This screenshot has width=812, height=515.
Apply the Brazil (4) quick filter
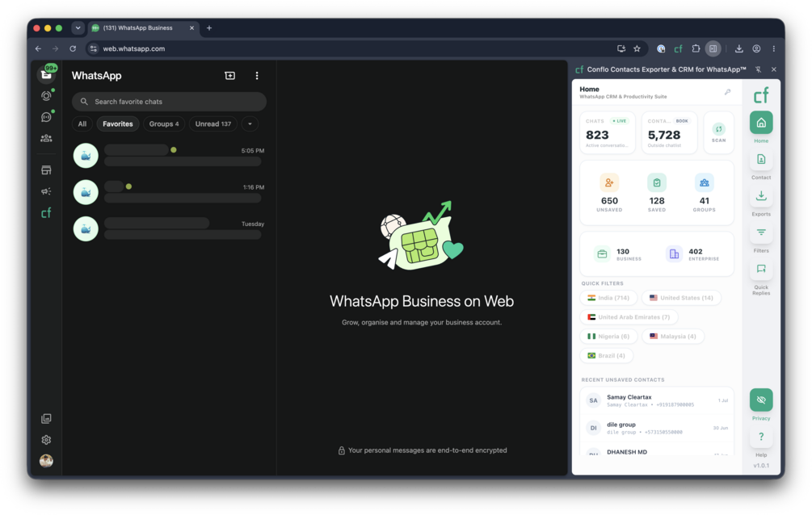click(607, 355)
